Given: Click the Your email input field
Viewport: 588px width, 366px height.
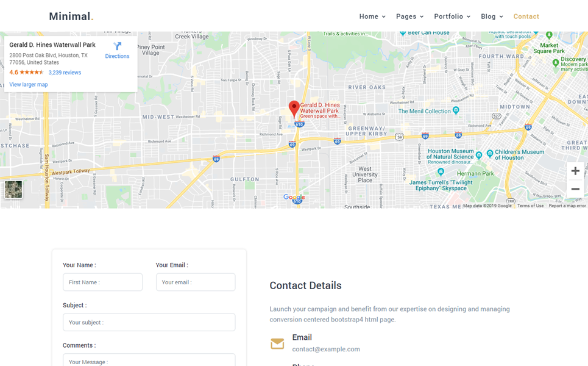Looking at the screenshot, I should tap(196, 282).
